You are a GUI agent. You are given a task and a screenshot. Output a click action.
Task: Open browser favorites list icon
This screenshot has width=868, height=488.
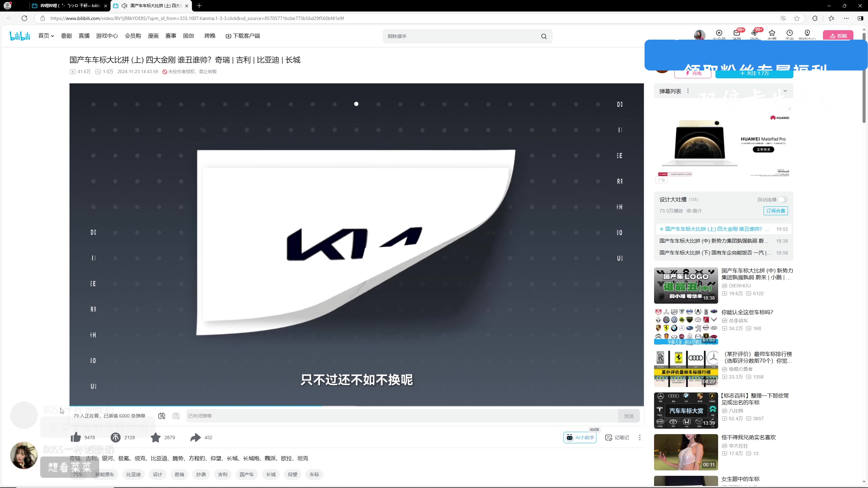click(x=831, y=18)
